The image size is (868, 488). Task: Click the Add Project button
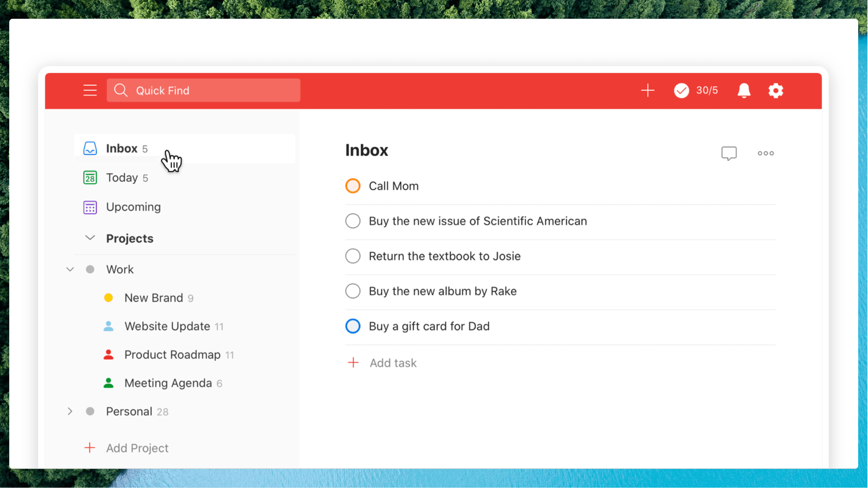click(x=137, y=448)
